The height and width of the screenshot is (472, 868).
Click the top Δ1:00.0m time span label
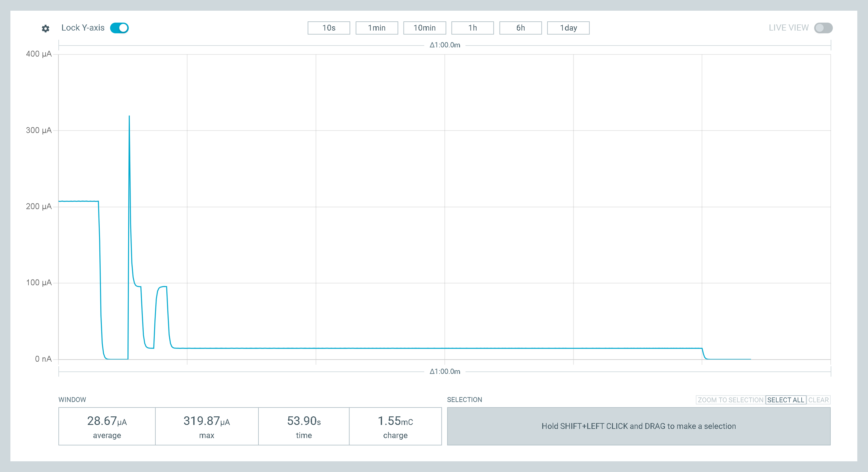click(445, 45)
